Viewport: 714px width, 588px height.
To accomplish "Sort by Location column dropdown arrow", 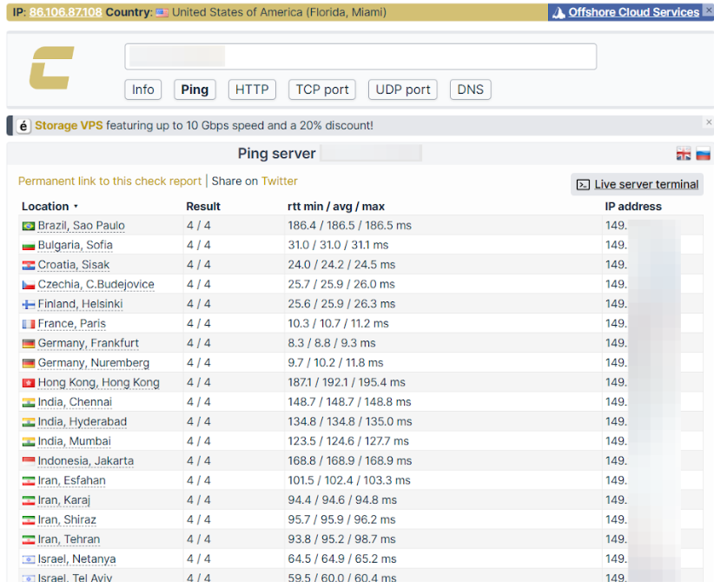I will tap(76, 207).
